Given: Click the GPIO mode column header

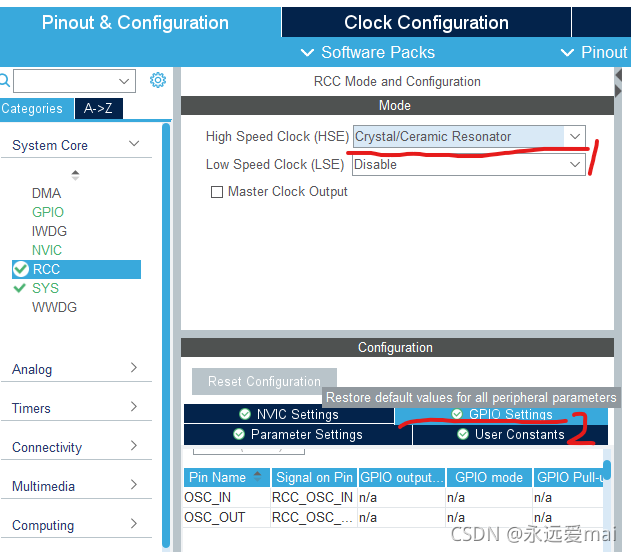Looking at the screenshot, I should click(489, 477).
